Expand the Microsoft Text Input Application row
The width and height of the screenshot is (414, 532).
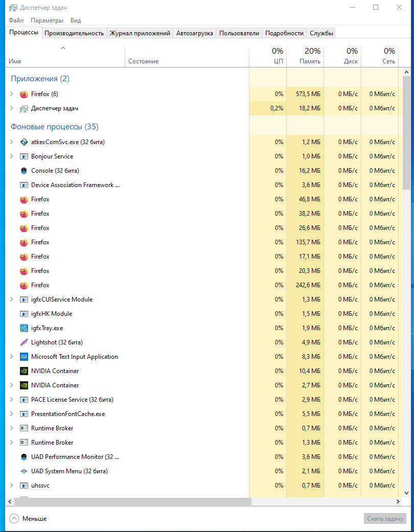point(12,357)
